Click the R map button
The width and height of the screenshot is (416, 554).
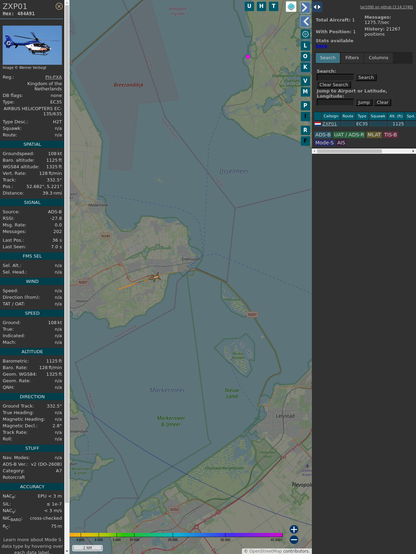(x=305, y=130)
